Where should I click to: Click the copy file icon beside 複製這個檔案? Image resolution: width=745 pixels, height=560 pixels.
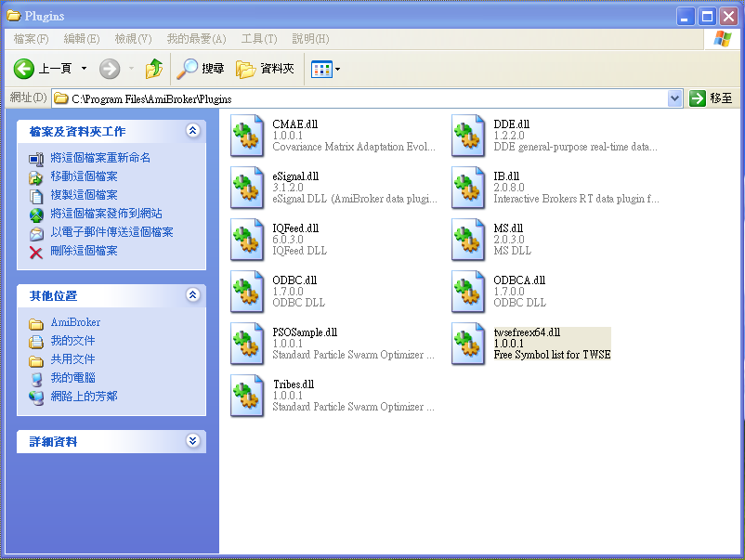(x=36, y=196)
